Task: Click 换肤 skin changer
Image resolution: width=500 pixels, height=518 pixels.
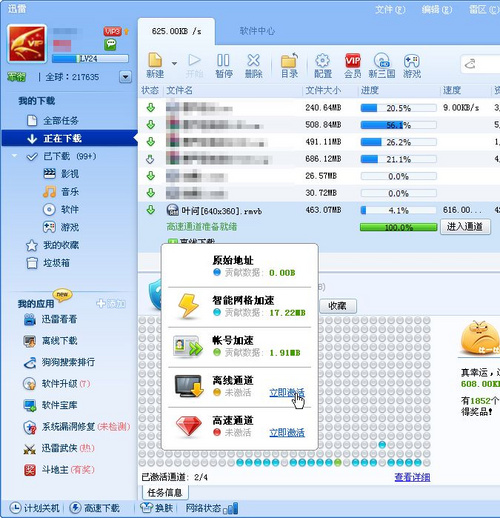Action: (157, 508)
